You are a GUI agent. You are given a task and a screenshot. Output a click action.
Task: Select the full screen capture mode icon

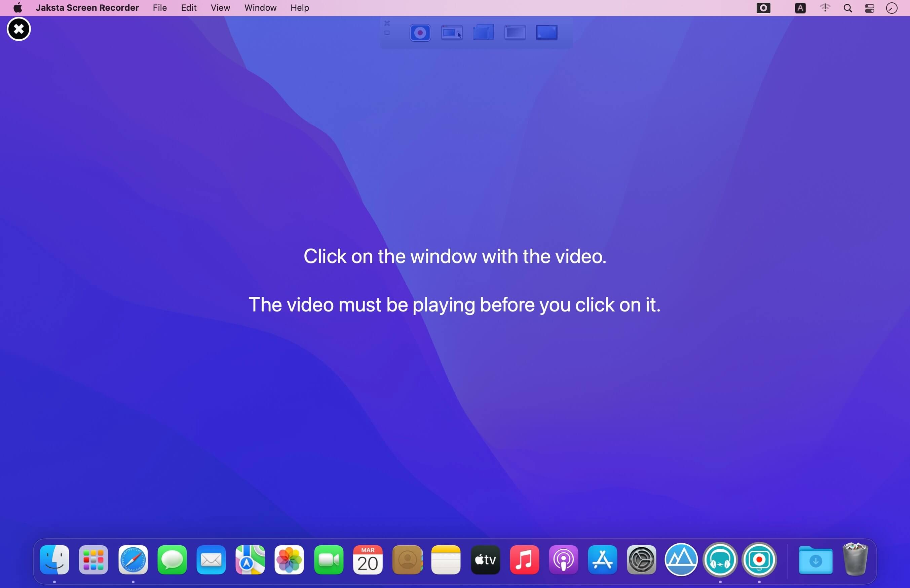(546, 33)
